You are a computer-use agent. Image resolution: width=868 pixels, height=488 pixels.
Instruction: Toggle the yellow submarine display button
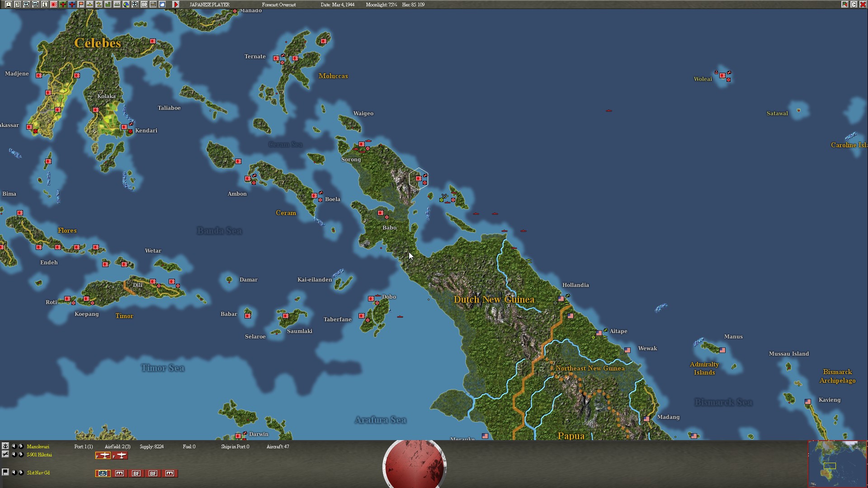tap(90, 5)
